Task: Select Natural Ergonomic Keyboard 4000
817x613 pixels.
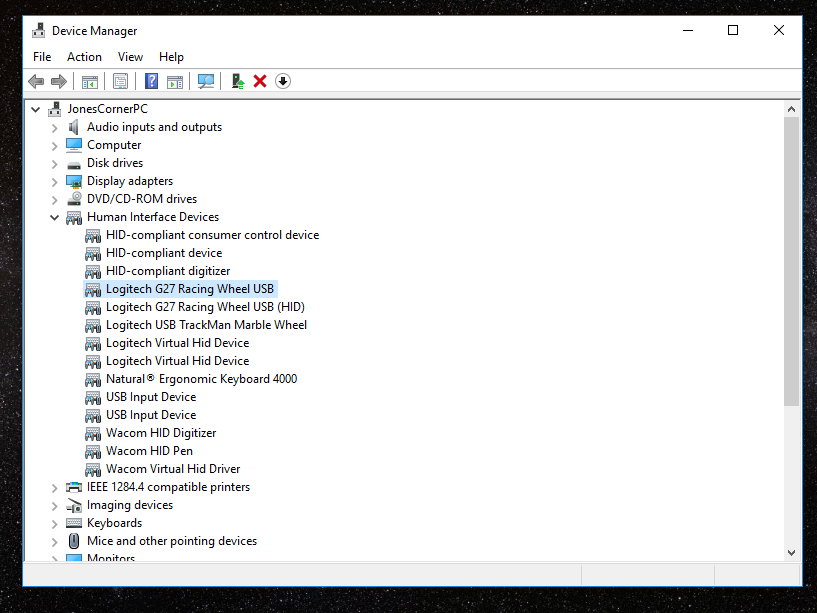Action: click(x=202, y=379)
